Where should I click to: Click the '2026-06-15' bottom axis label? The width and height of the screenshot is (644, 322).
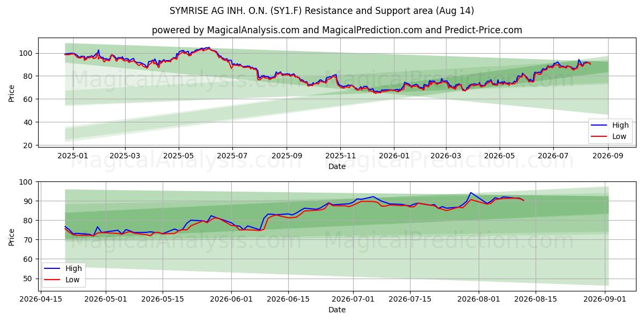pyautogui.click(x=288, y=299)
